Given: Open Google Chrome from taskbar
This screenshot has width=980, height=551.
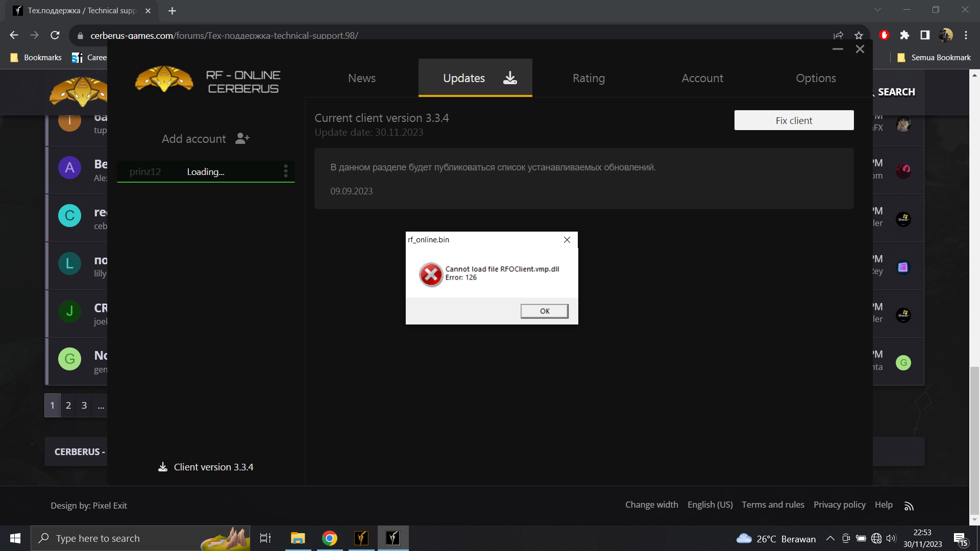Looking at the screenshot, I should coord(330,538).
